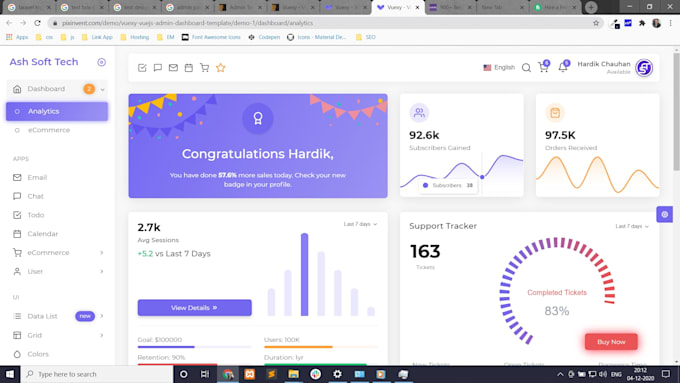Open the Codepen bookmark
The width and height of the screenshot is (680, 383).
264,37
